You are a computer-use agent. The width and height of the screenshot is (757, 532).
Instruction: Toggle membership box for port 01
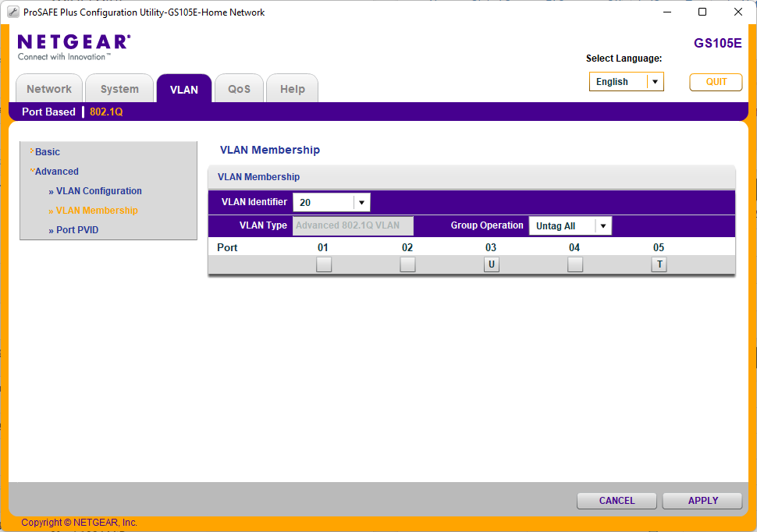tap(323, 264)
